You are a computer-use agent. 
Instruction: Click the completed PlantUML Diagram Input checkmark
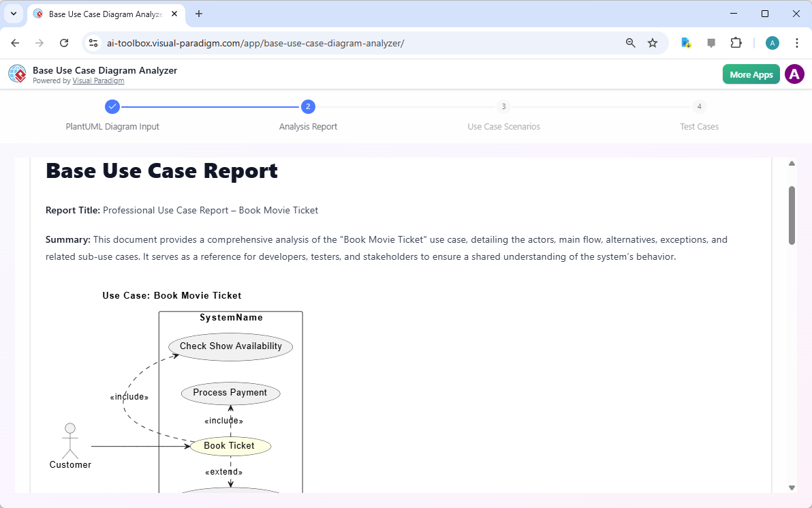[112, 106]
